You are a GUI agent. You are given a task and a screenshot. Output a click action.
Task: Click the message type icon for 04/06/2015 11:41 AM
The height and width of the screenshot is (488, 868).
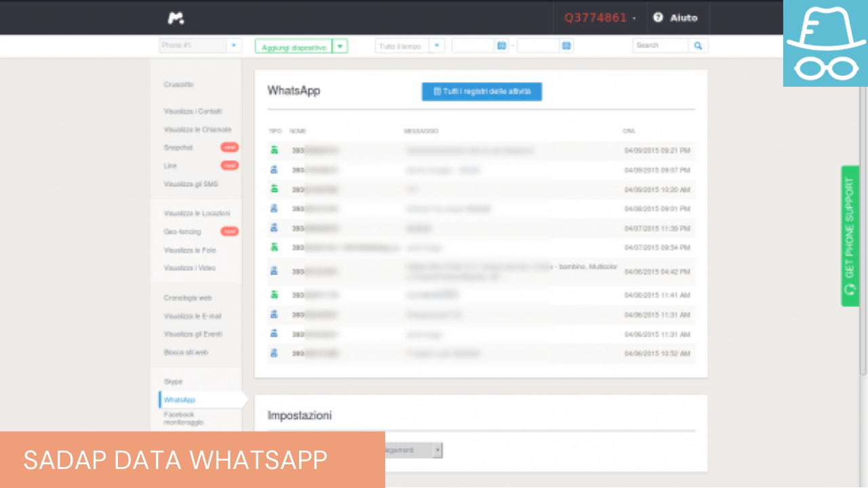274,295
